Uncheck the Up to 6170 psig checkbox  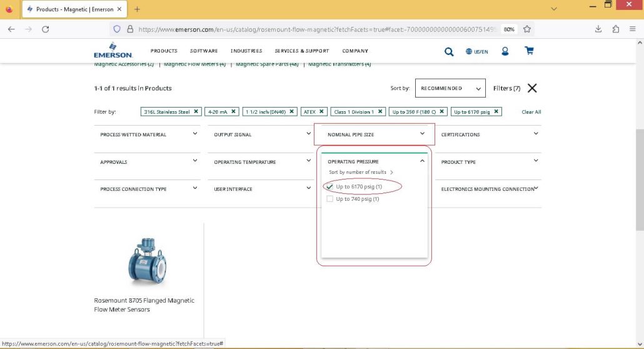pyautogui.click(x=330, y=186)
